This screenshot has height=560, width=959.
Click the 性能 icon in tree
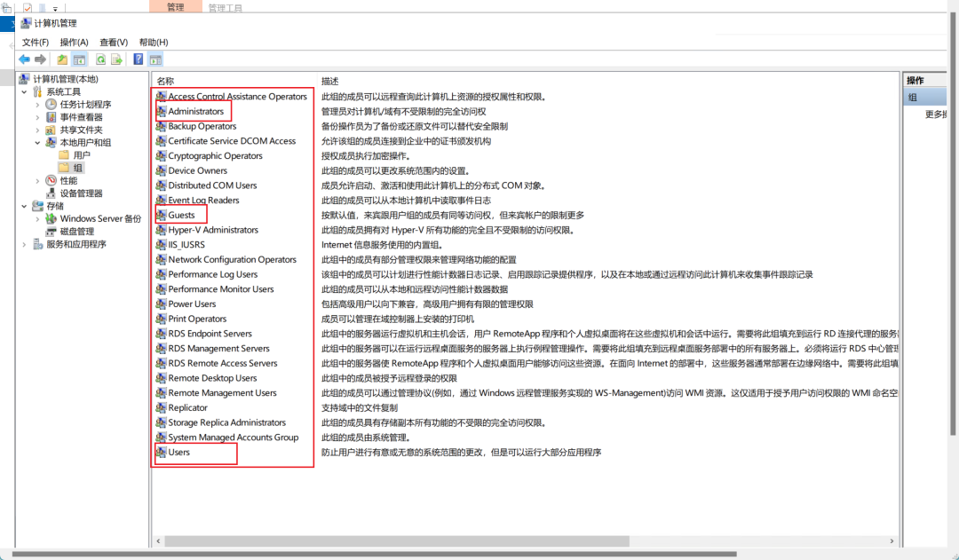(x=52, y=181)
